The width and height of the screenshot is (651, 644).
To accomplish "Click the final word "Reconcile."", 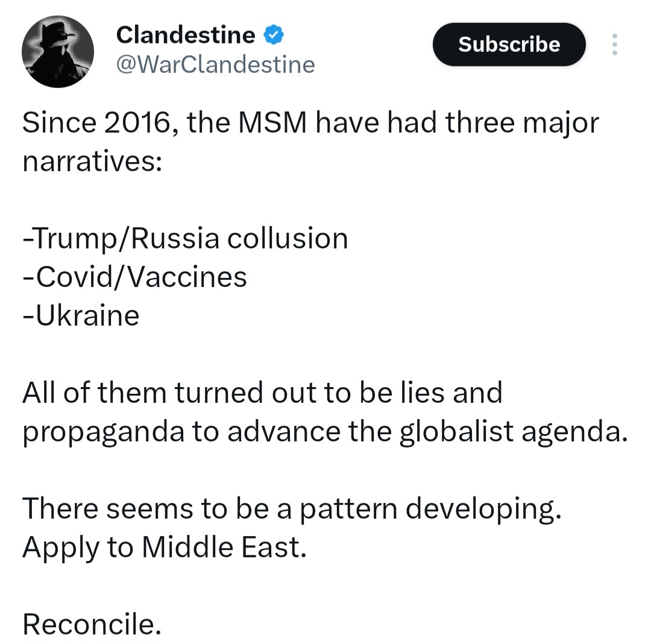I will [92, 624].
